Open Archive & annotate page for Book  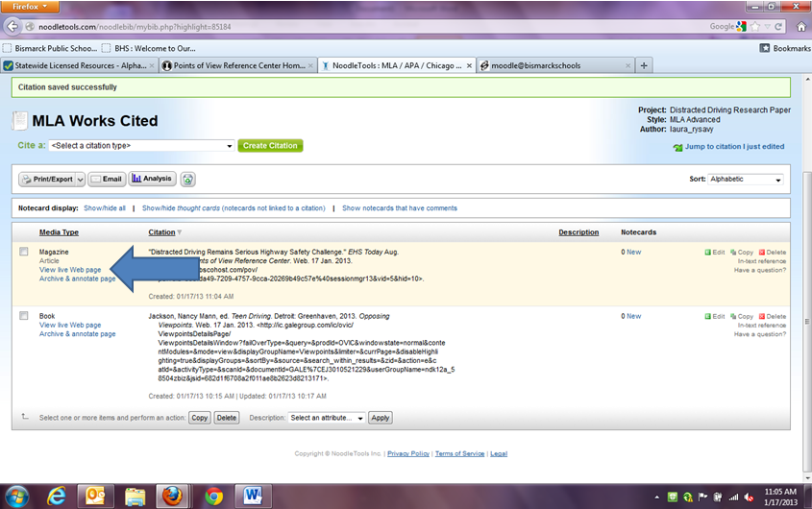tap(77, 334)
